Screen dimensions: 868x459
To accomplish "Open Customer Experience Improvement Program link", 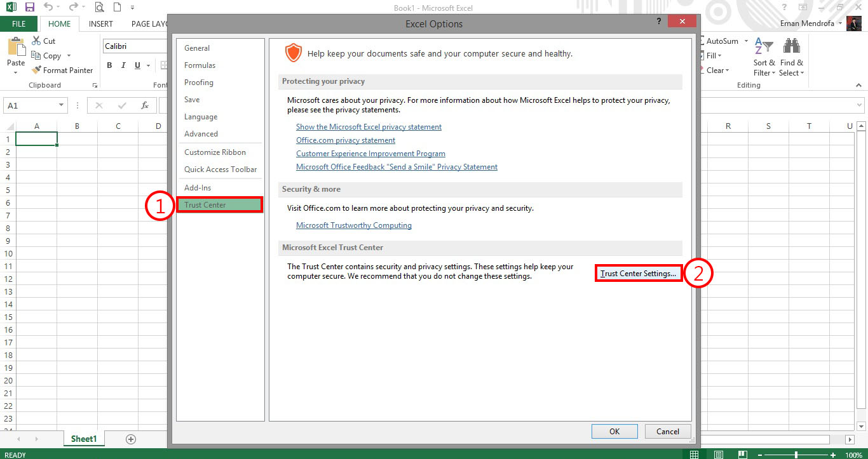I will point(370,154).
